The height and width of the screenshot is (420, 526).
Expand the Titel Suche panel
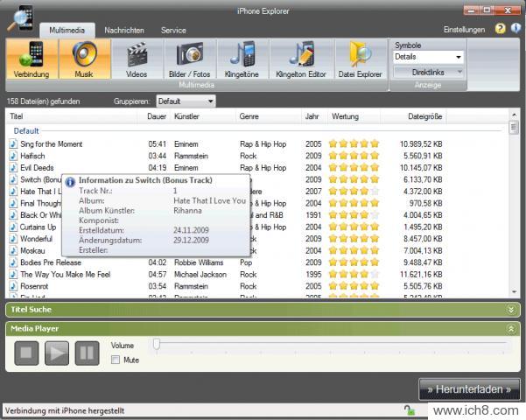pyautogui.click(x=511, y=309)
